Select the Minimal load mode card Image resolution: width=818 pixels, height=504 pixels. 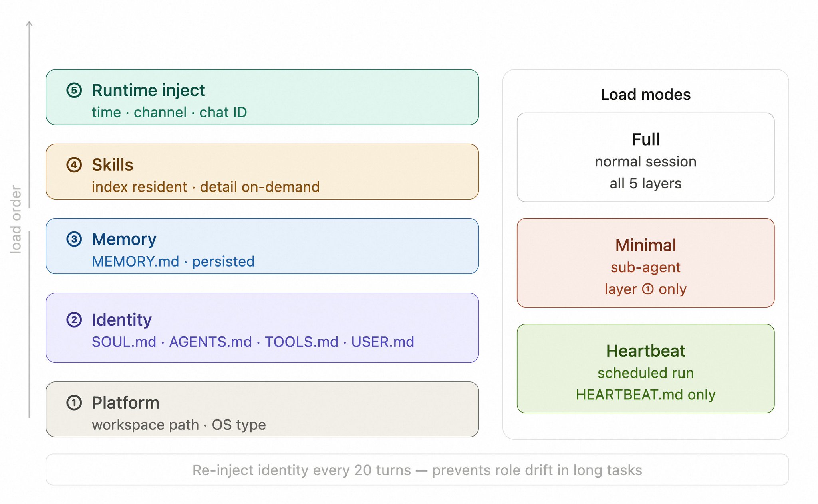point(645,263)
